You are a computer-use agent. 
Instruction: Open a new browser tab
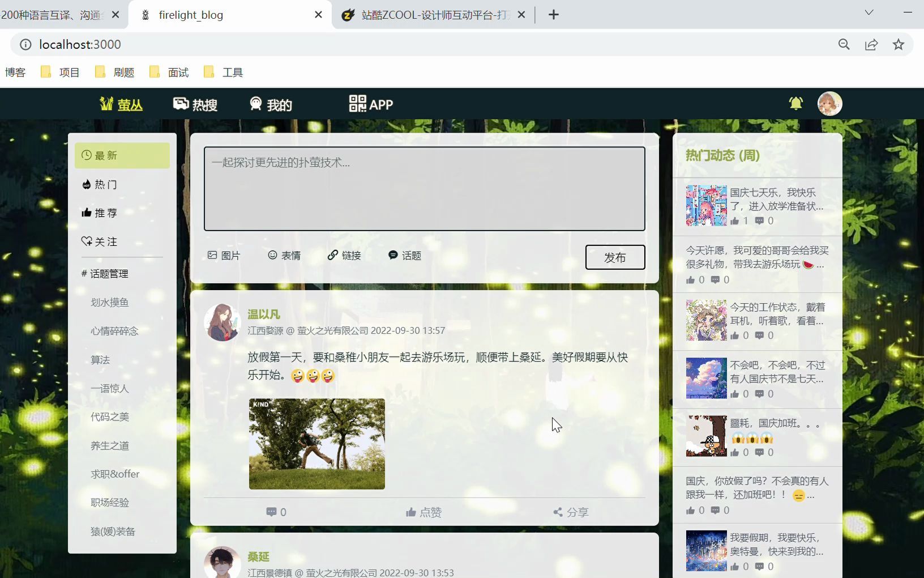coord(554,15)
